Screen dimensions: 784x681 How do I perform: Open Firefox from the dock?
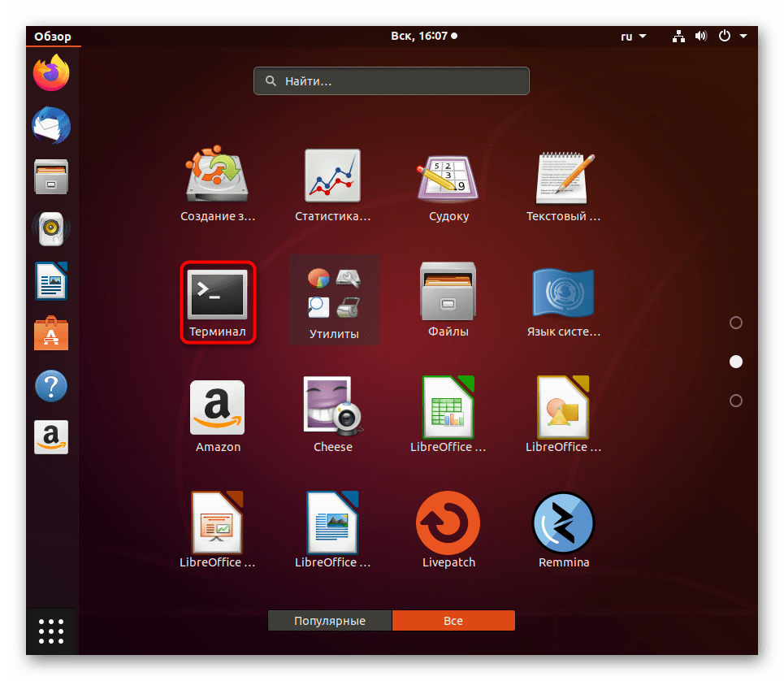coord(51,73)
